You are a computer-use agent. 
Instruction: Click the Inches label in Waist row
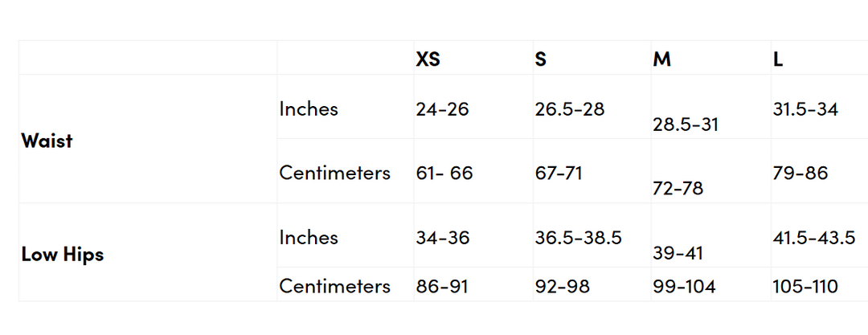309,108
